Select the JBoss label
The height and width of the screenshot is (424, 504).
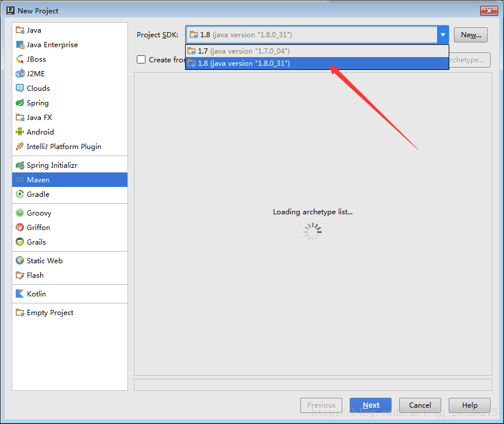click(x=36, y=59)
